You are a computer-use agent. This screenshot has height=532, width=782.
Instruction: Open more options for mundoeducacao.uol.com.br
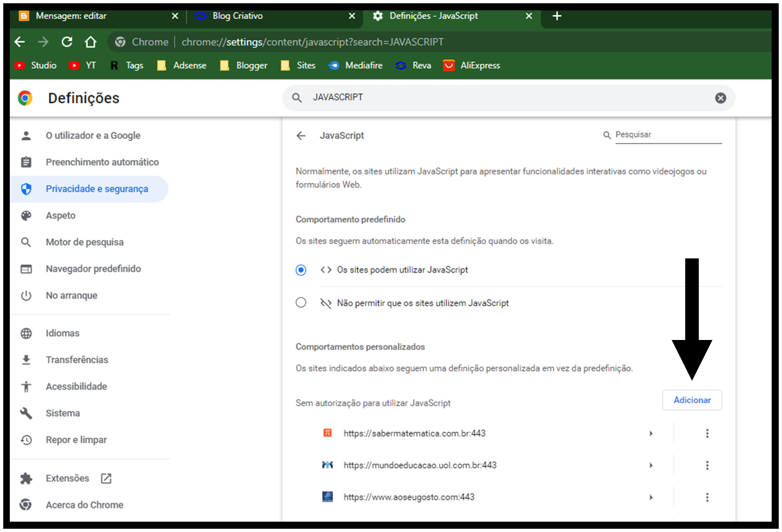click(x=707, y=466)
